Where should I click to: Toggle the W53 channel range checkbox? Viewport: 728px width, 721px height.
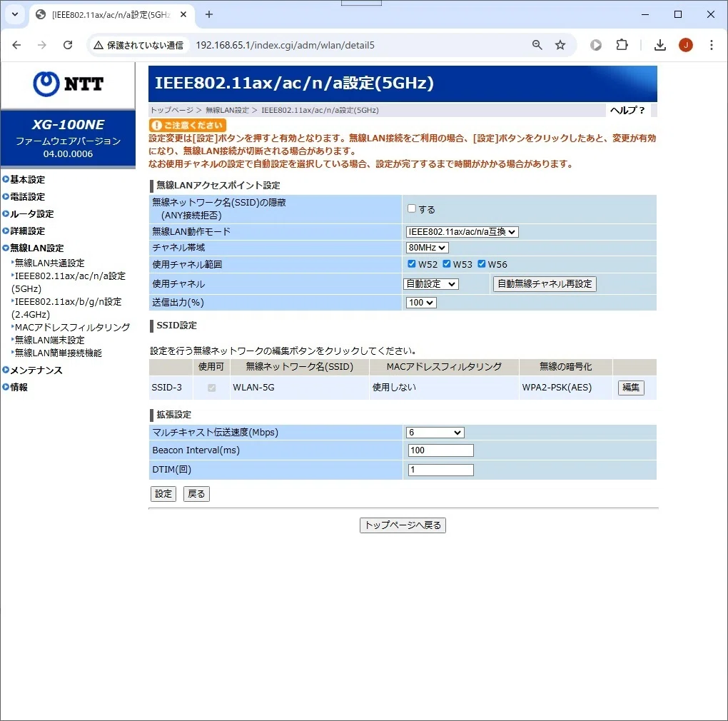coord(447,263)
